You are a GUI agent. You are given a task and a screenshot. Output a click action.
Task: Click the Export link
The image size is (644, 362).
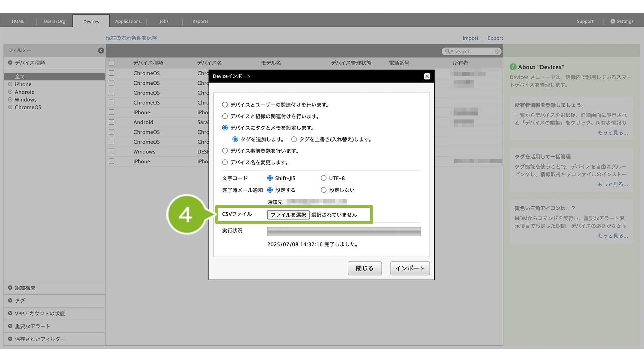495,38
